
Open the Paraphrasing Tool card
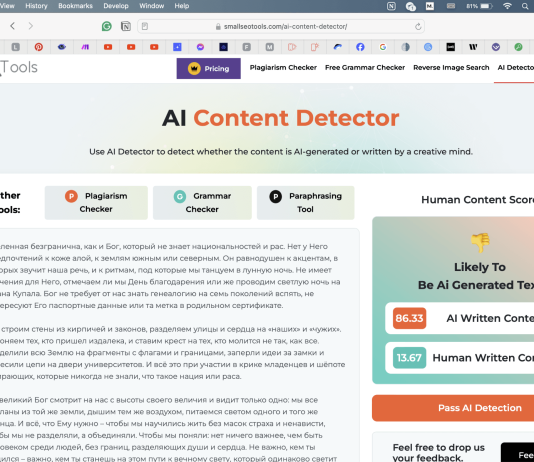click(x=305, y=203)
